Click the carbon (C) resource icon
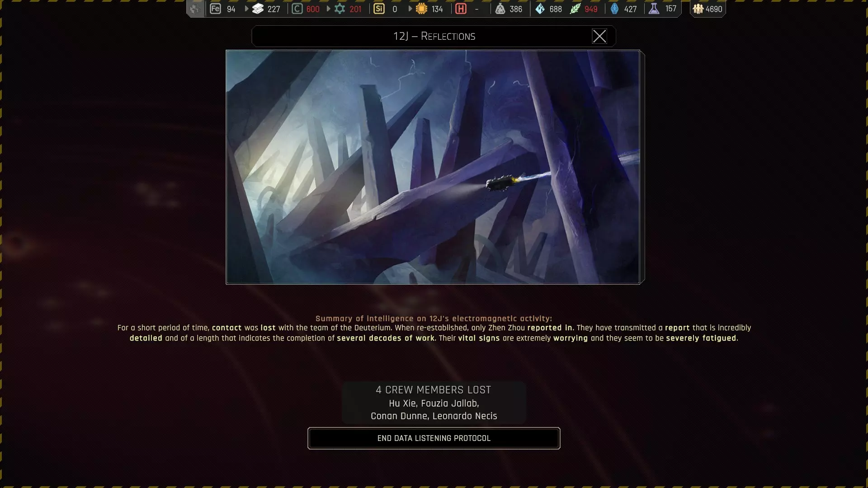 coord(297,9)
